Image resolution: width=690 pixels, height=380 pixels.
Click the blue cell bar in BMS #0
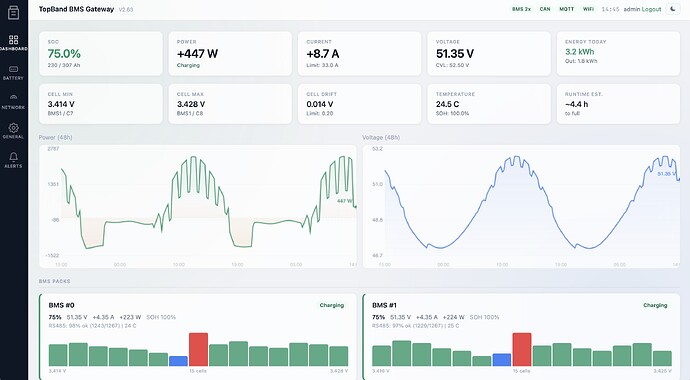[x=178, y=361]
